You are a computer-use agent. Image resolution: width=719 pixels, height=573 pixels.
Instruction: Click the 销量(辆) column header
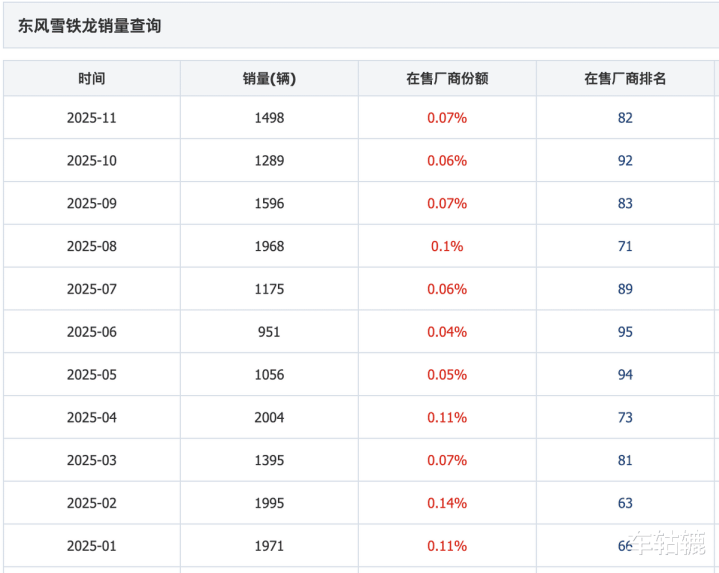[x=269, y=78]
